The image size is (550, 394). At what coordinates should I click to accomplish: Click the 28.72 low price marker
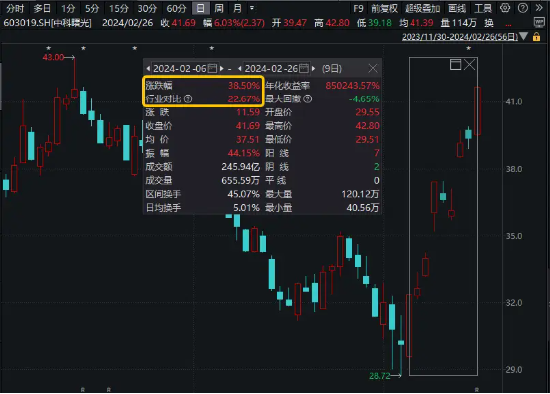380,376
